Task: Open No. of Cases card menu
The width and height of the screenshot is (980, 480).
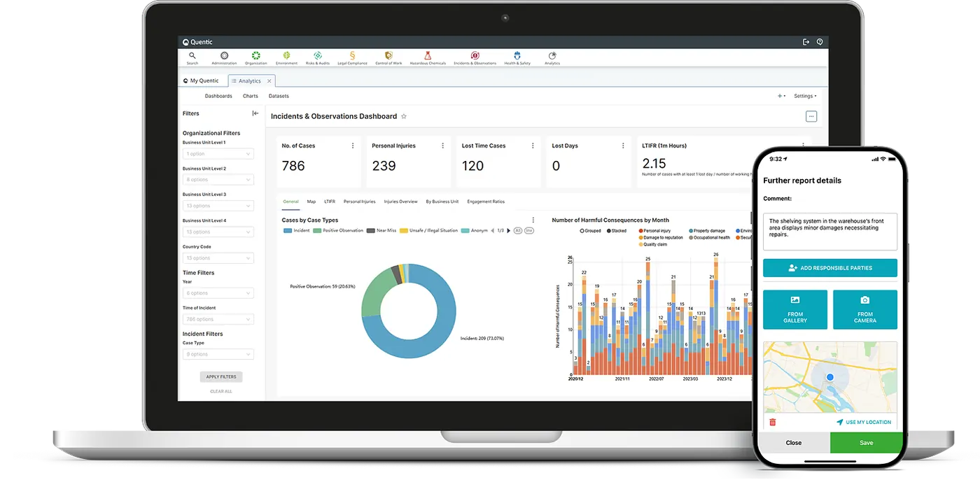Action: click(x=353, y=146)
